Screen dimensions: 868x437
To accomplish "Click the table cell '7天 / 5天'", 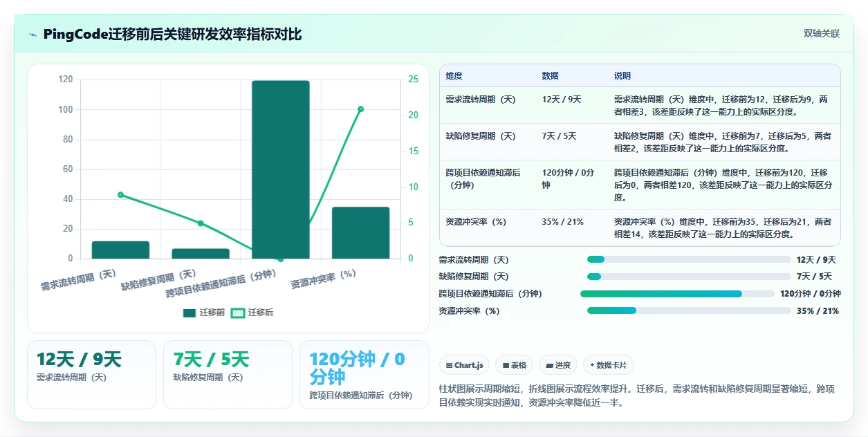I will 559,136.
